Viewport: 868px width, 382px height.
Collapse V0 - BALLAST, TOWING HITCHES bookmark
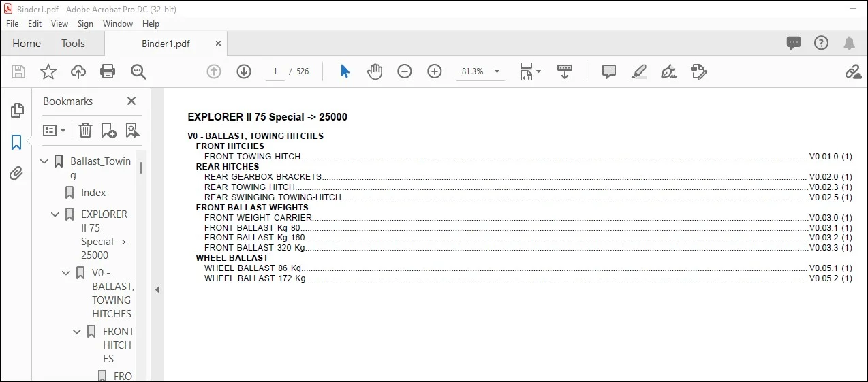(x=67, y=273)
